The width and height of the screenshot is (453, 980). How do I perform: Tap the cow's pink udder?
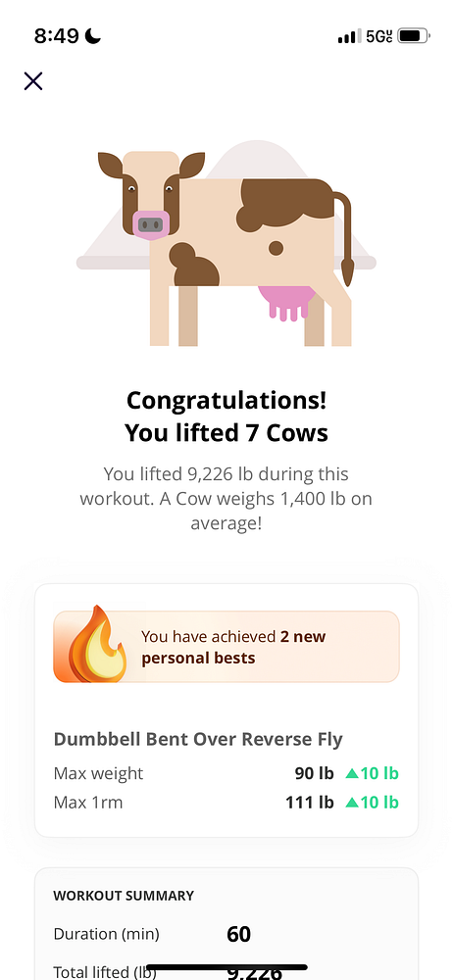pyautogui.click(x=286, y=303)
